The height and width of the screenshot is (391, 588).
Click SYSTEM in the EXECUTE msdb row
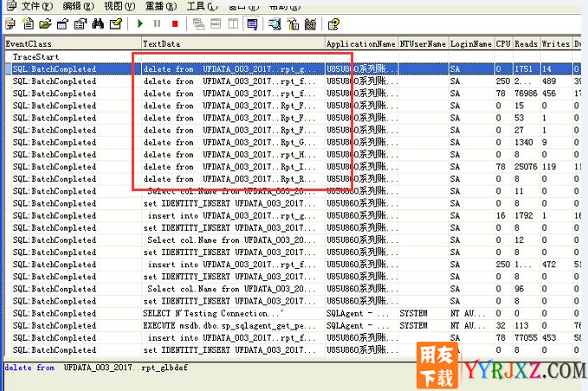[413, 326]
